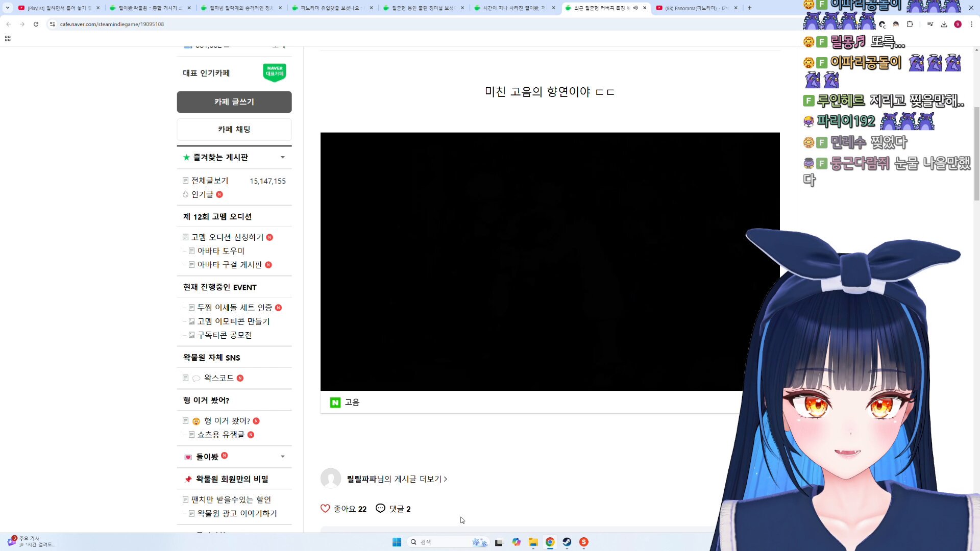Screen dimensions: 980x551
Task: Open 왁물원 회원만의 비밀 section
Action: click(x=232, y=479)
